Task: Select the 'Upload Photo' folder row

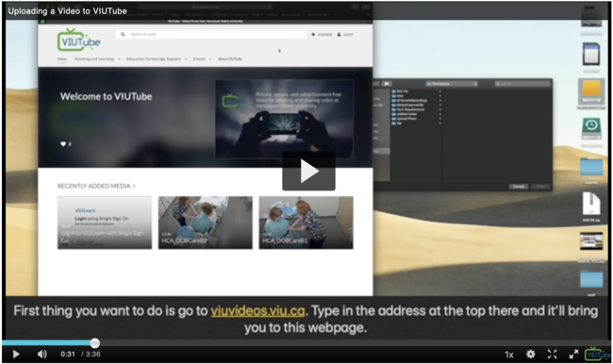Action: tap(416, 119)
